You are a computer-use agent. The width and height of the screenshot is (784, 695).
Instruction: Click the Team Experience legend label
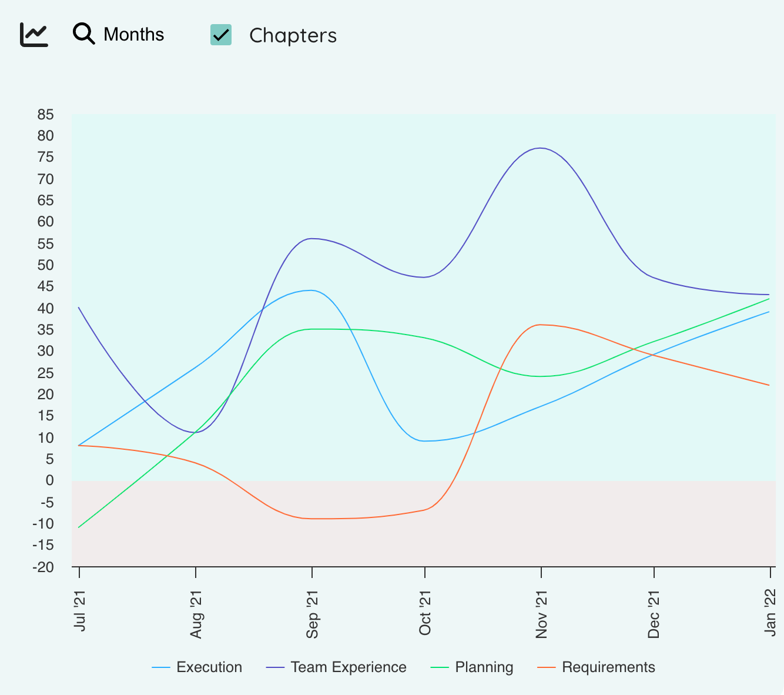click(349, 667)
